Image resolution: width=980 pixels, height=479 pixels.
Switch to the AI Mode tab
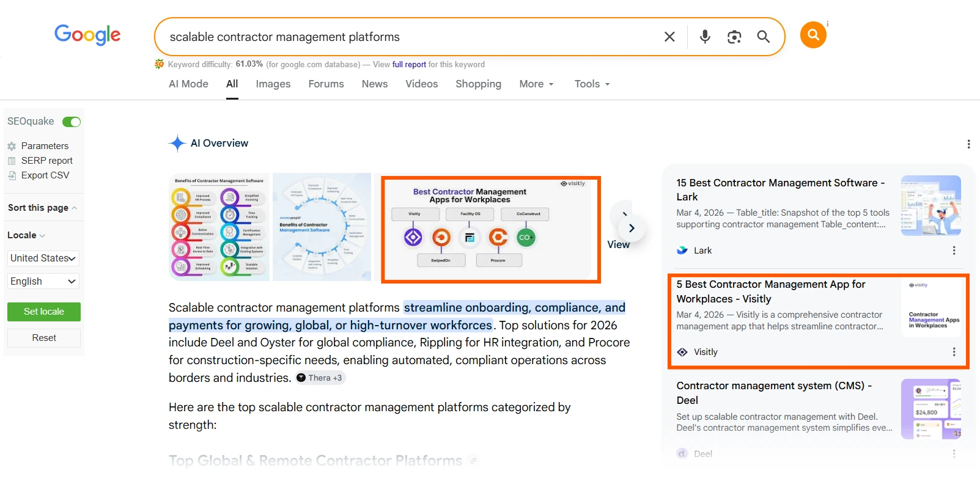tap(188, 84)
